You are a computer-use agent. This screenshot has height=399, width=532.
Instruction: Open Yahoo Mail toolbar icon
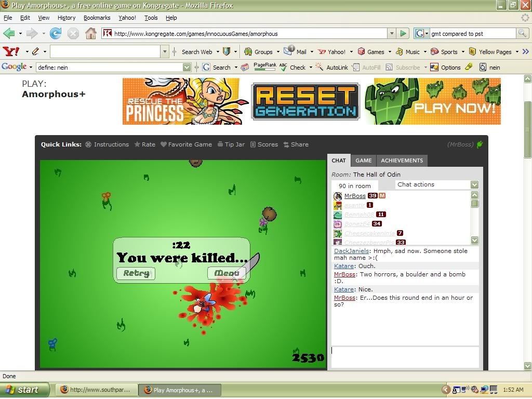pyautogui.click(x=295, y=51)
